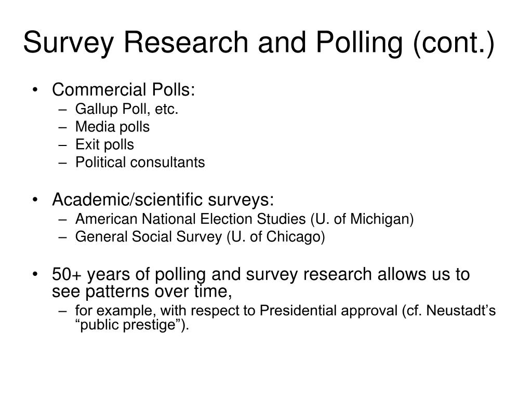The height and width of the screenshot is (399, 532).
Task: Click the bullet dot before 'Commercial Polls'
Action: (x=35, y=90)
